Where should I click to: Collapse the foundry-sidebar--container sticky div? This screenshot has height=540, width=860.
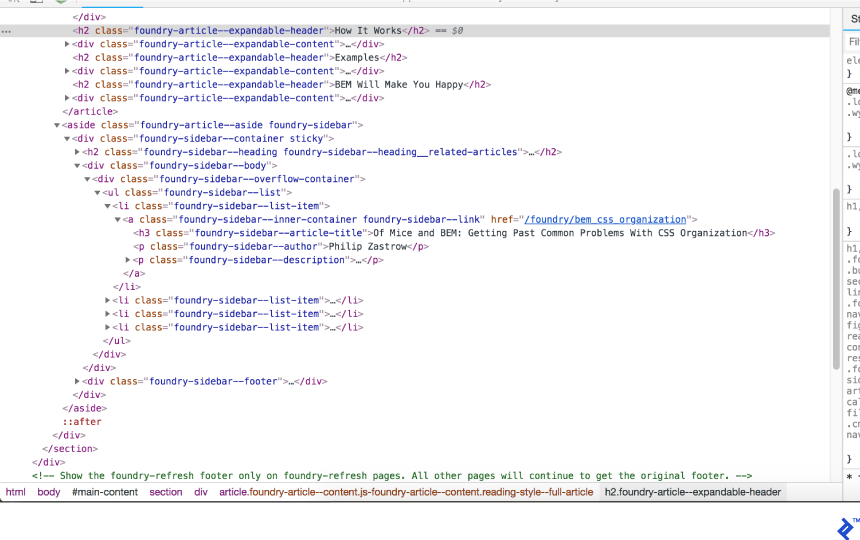pyautogui.click(x=67, y=139)
